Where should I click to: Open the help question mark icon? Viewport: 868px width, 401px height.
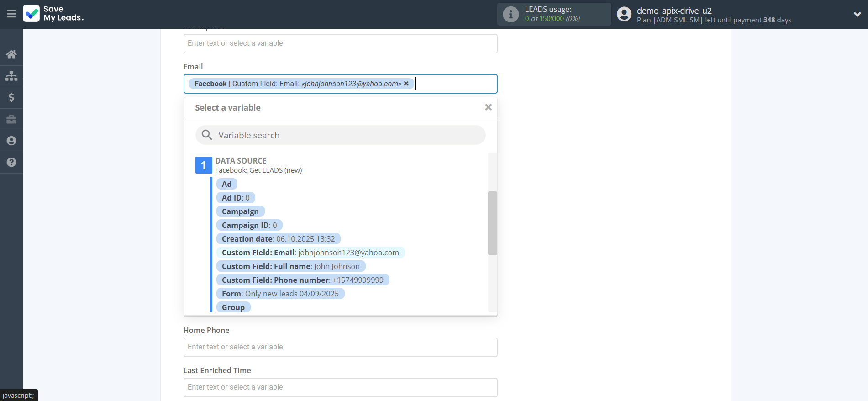11,163
